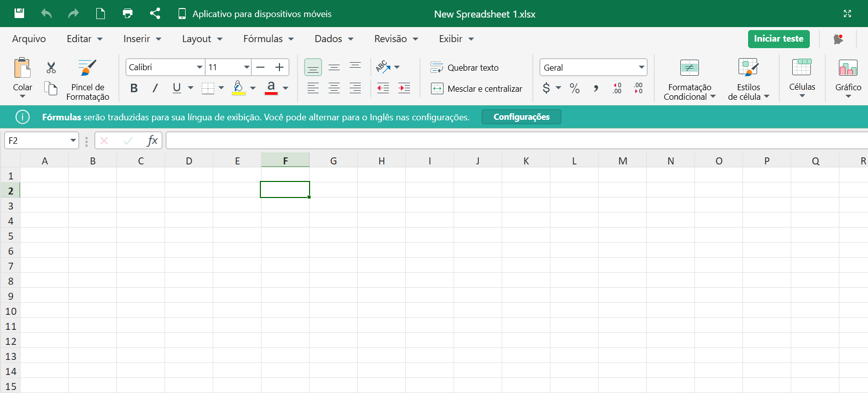
Task: Click the cell borders icon
Action: (x=208, y=88)
